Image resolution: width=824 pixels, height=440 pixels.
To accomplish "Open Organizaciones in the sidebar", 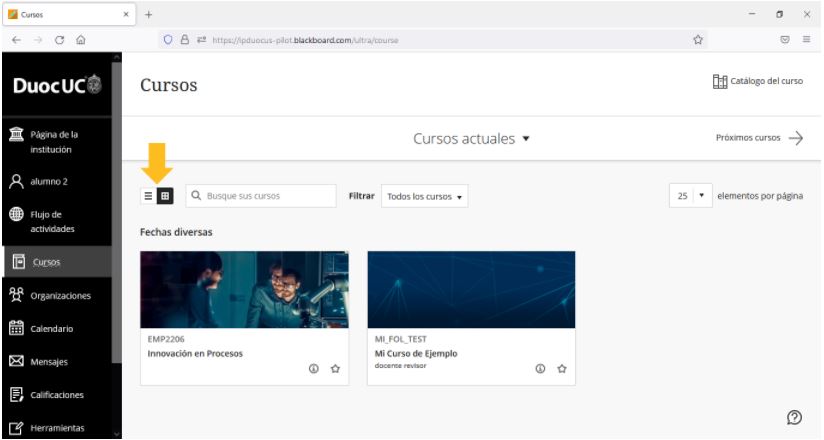I will tap(57, 295).
